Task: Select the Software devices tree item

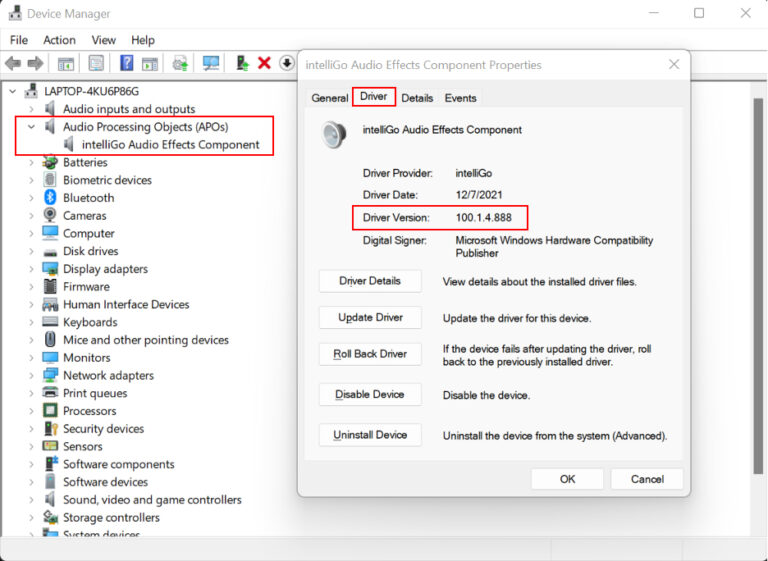Action: (x=105, y=482)
